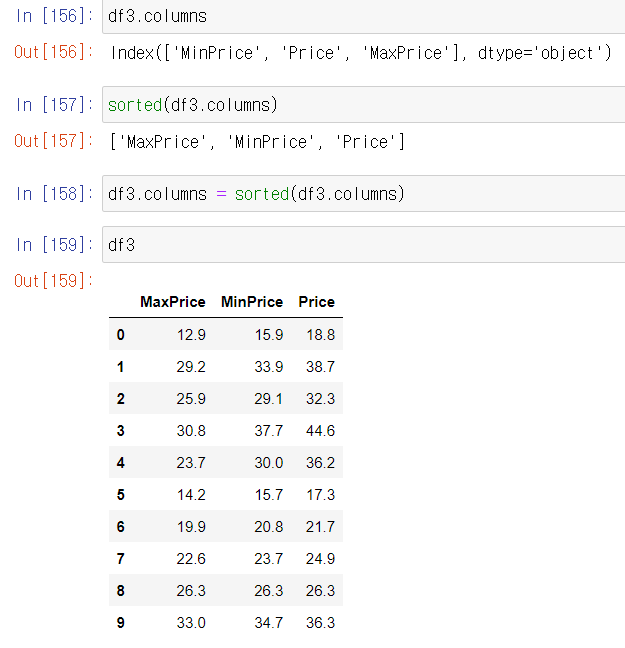Click the MaxPrice column header

173,302
